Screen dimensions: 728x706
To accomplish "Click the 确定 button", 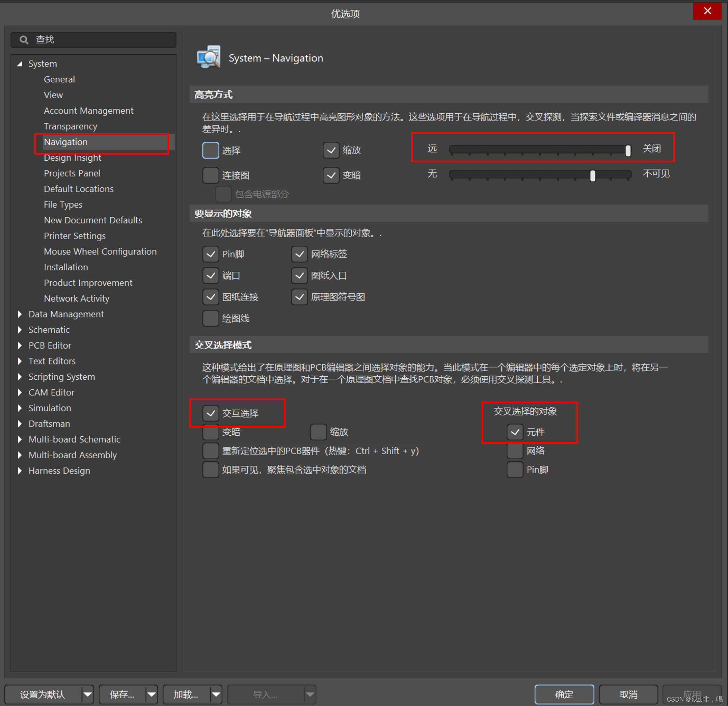I will pos(564,694).
